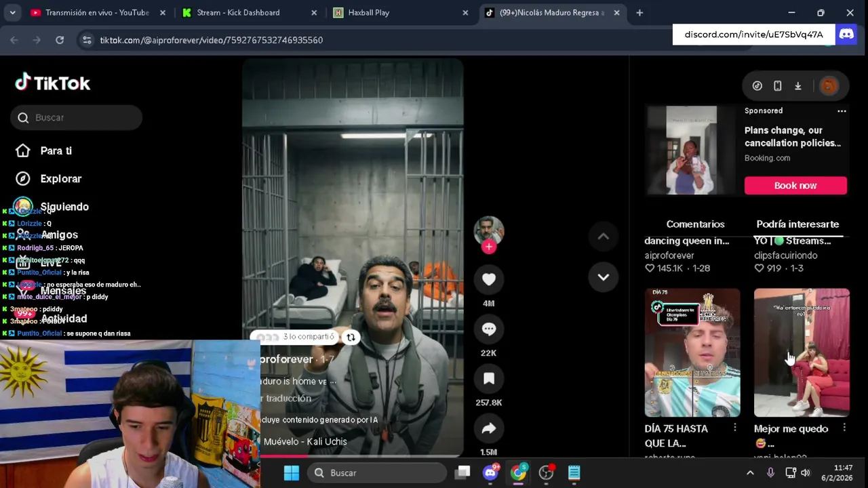Viewport: 868px width, 488px height.
Task: Click the mobile phone app icon
Action: point(778,86)
